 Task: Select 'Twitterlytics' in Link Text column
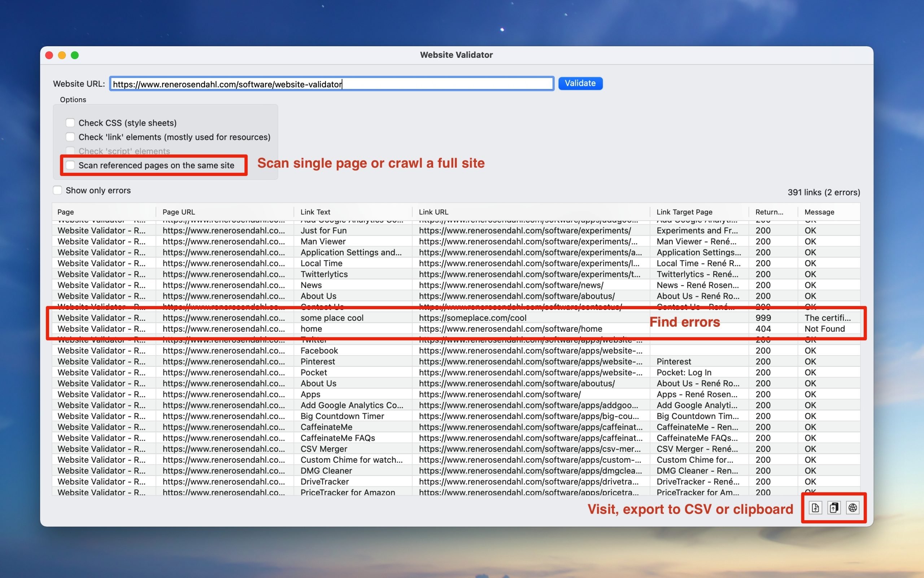point(324,274)
